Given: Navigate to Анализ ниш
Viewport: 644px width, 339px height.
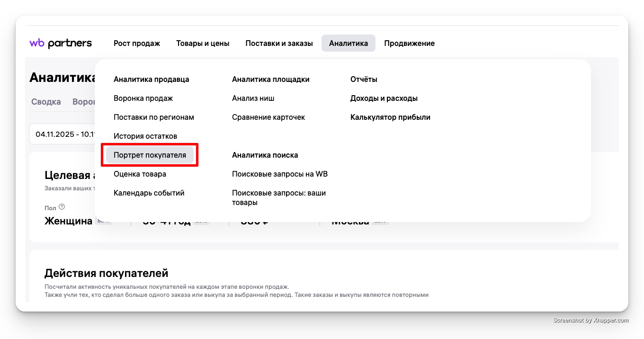Looking at the screenshot, I should tap(253, 98).
